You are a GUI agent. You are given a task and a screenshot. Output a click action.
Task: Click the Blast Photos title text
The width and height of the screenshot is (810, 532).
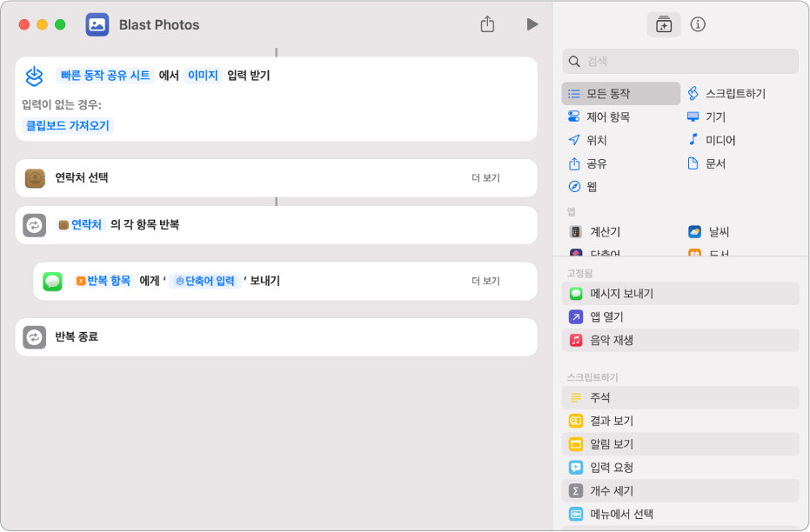(x=159, y=24)
